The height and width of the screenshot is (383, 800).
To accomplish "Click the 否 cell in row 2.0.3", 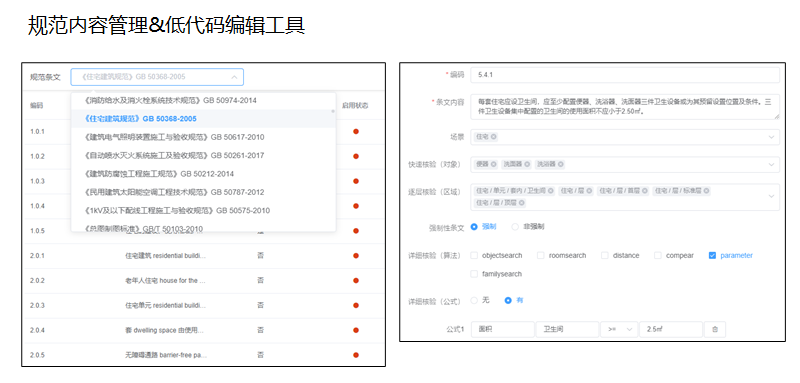I will click(260, 305).
